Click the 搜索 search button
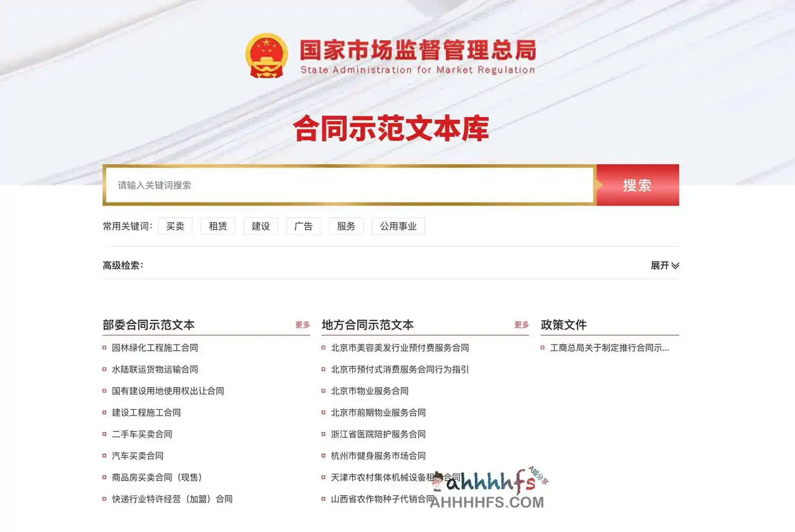Screen dimensions: 795x532 [637, 186]
